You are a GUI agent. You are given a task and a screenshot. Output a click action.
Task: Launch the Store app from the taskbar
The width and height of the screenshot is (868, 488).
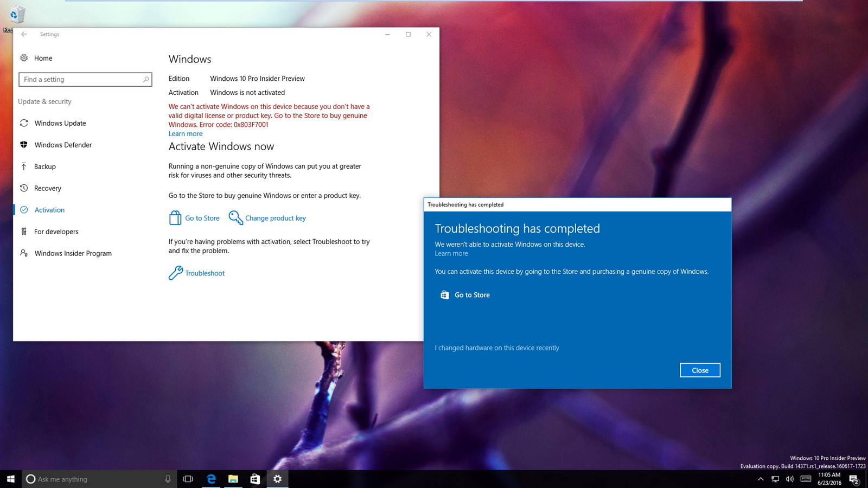tap(255, 479)
